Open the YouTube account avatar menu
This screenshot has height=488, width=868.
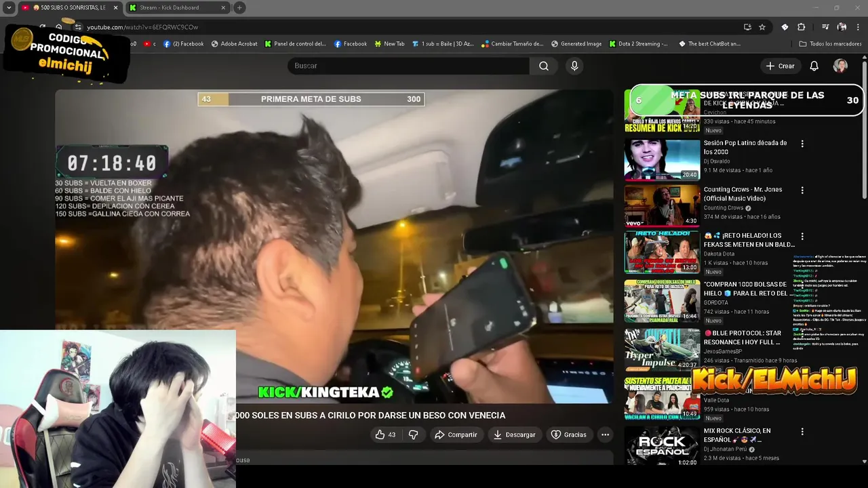(x=840, y=66)
